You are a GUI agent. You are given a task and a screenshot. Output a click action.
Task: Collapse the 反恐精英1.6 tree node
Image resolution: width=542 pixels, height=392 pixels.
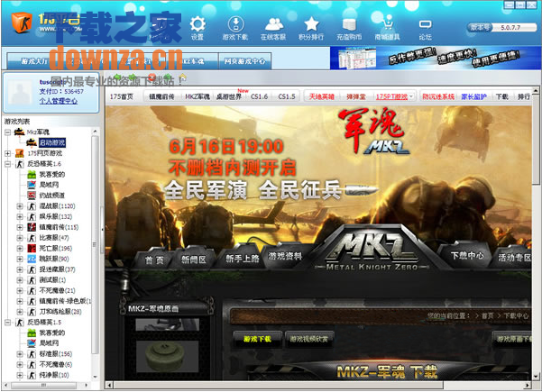(x=7, y=164)
